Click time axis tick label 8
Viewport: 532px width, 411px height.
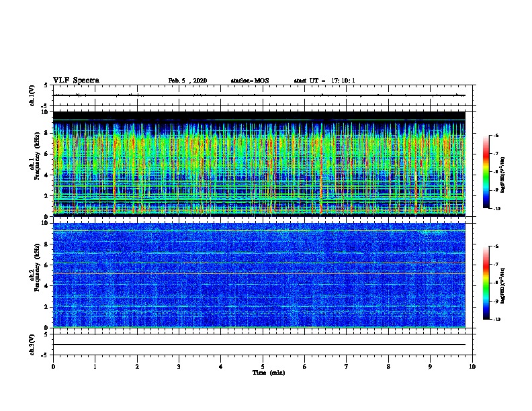(388, 367)
